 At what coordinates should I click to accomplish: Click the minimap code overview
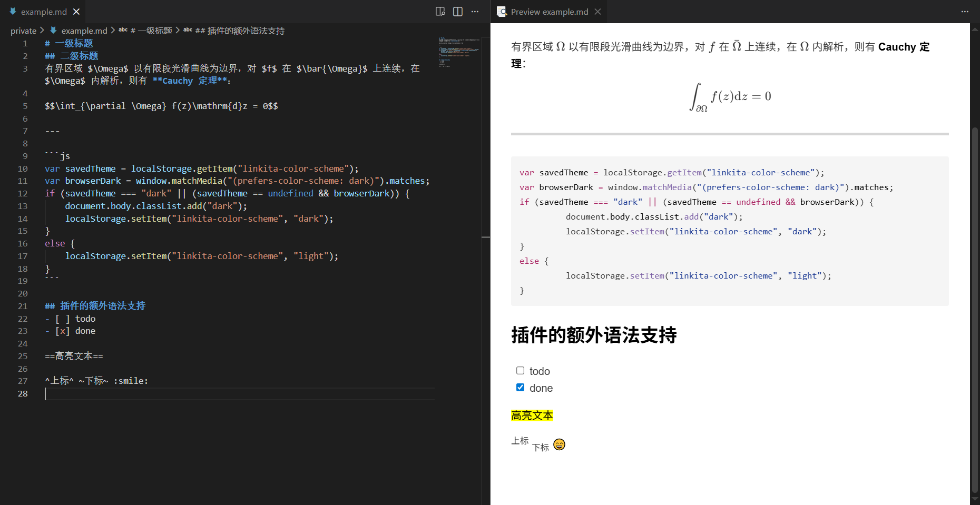pyautogui.click(x=458, y=52)
